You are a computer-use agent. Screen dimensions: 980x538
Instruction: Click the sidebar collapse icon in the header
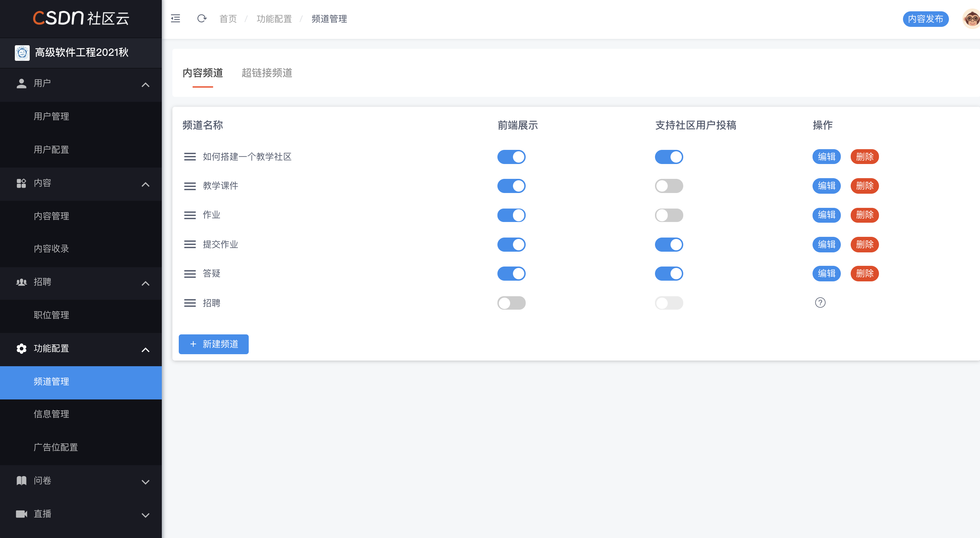(175, 18)
